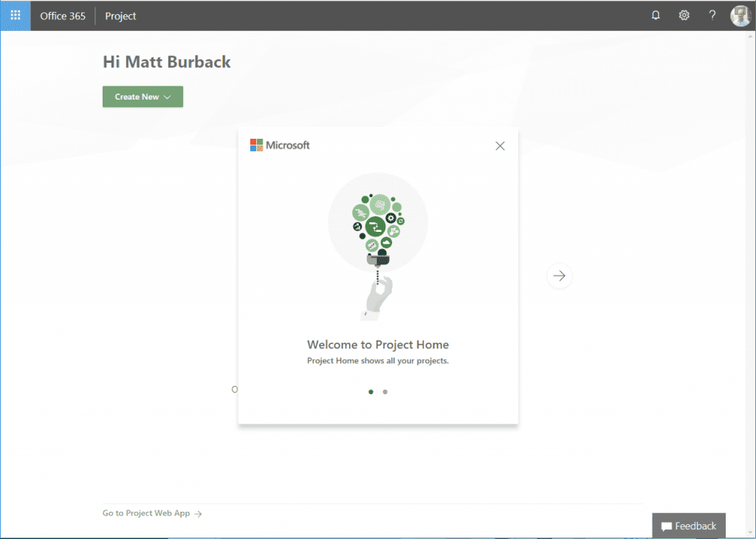Select the first carousel page dot

tap(371, 392)
